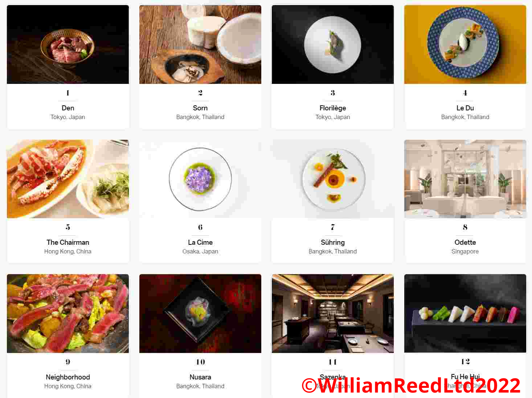Select the Sazenka interior photo
Image resolution: width=532 pixels, height=398 pixels.
(333, 313)
